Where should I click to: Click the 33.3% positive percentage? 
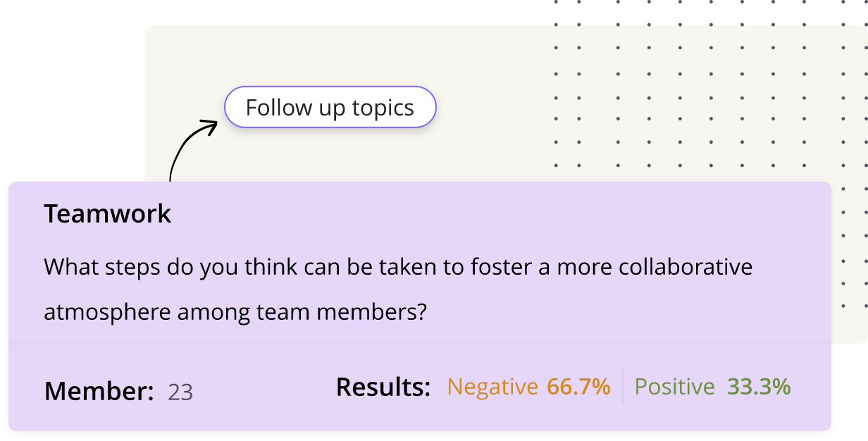coord(759,387)
